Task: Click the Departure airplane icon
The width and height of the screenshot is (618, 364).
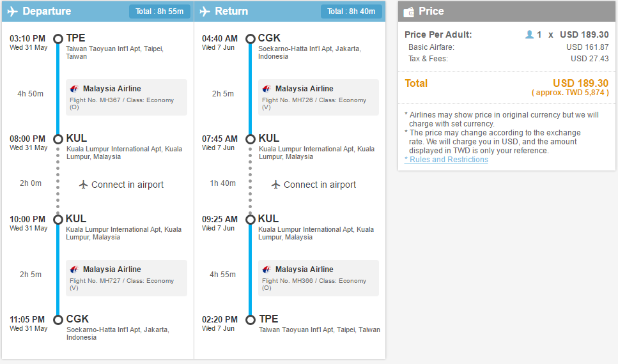Action: [13, 11]
